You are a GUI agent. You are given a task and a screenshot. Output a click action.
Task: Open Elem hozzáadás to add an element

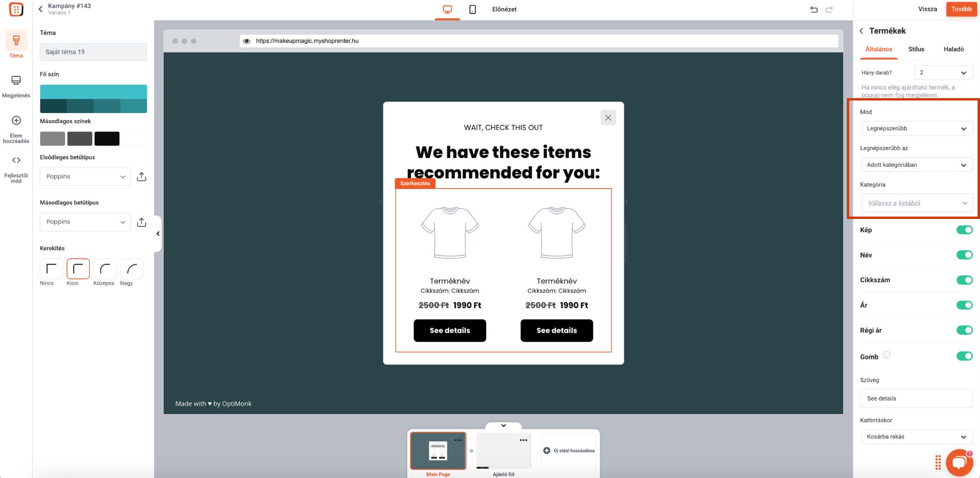[16, 129]
